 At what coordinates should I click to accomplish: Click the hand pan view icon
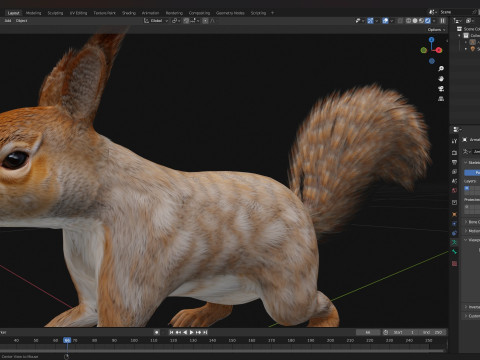tap(441, 79)
